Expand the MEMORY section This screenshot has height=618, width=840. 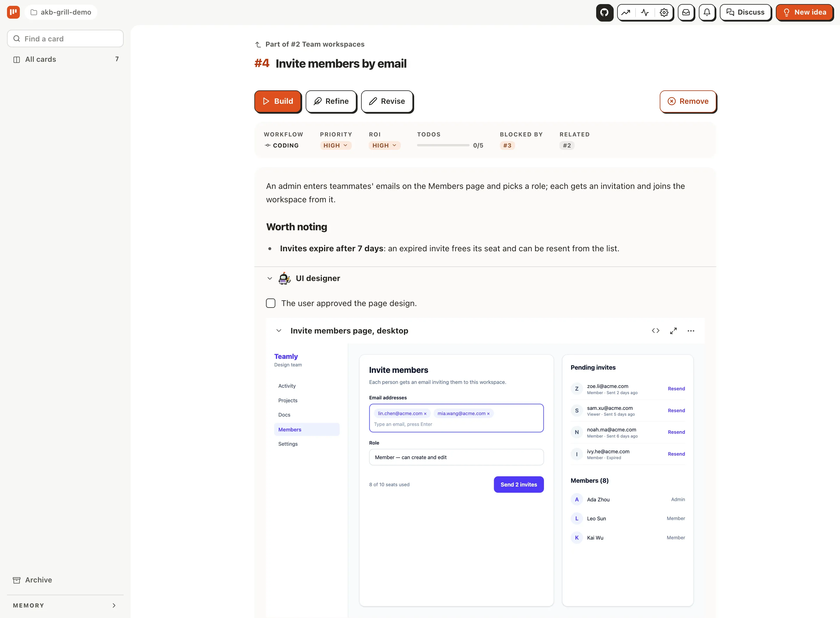click(65, 605)
